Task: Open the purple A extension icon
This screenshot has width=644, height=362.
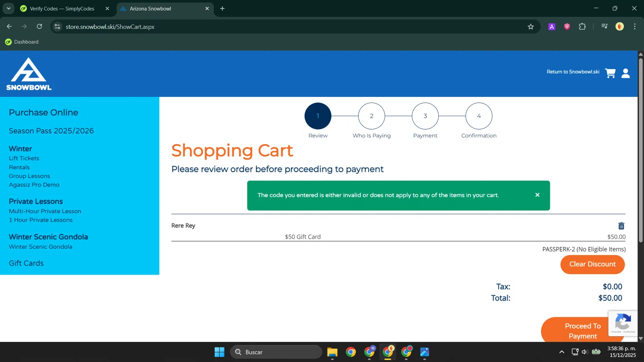Action: click(x=552, y=27)
